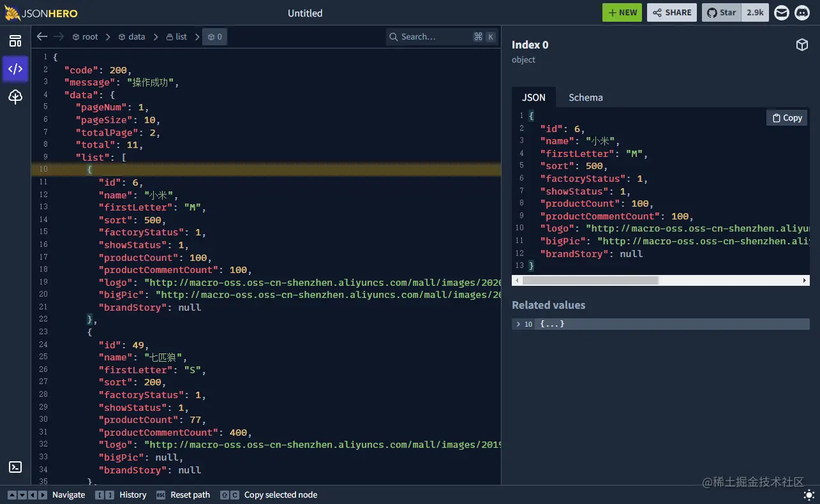820x504 pixels.
Task: Select the JSON editor view icon
Action: click(15, 69)
